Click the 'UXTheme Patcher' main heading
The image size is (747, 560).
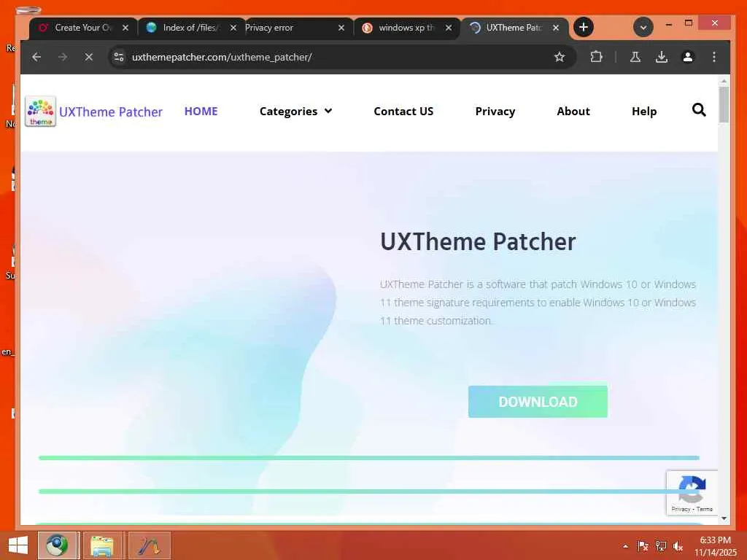point(478,241)
